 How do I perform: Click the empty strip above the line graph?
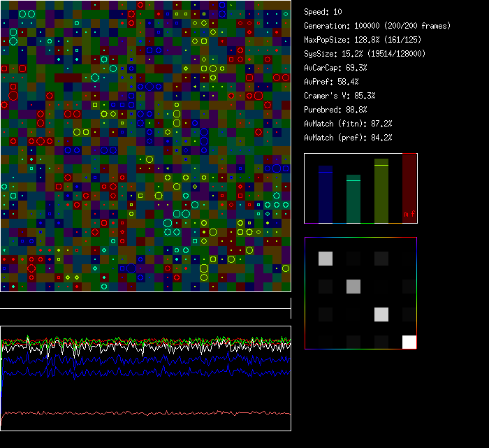(145, 301)
